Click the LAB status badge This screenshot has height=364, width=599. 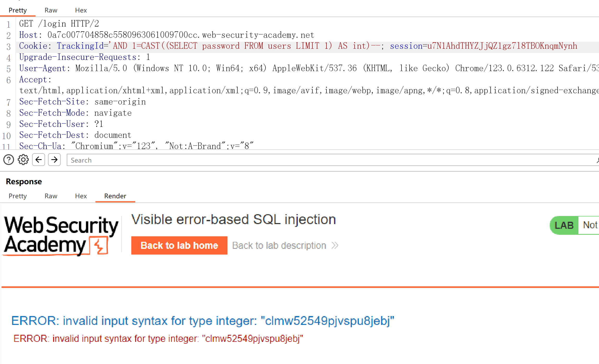coord(564,225)
